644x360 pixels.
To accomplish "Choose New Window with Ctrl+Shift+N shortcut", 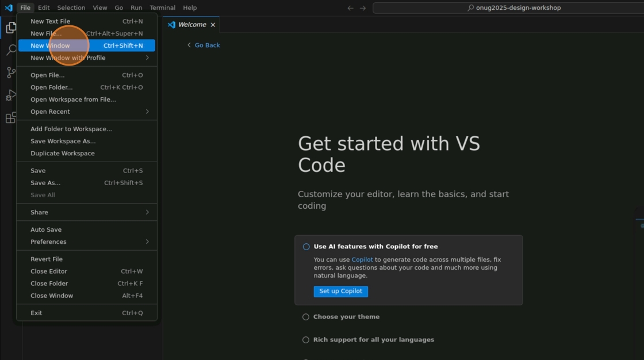I will [87, 45].
